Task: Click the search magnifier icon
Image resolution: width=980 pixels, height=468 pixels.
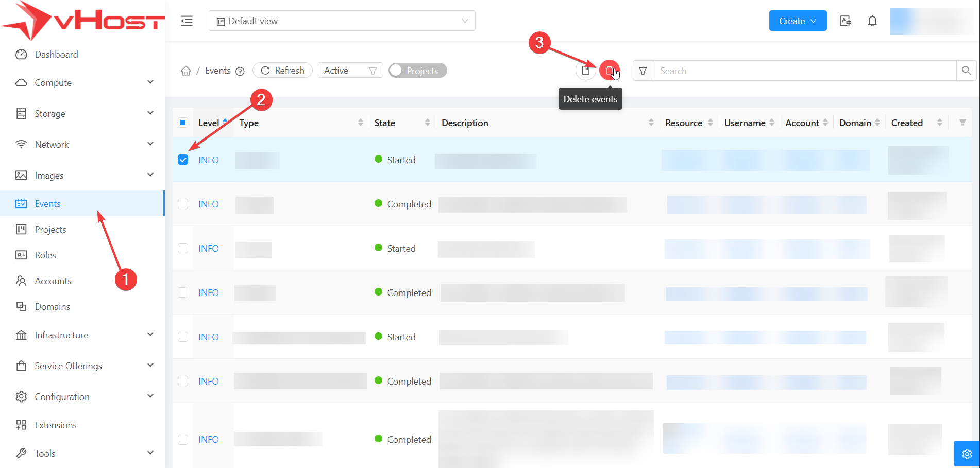Action: (966, 71)
